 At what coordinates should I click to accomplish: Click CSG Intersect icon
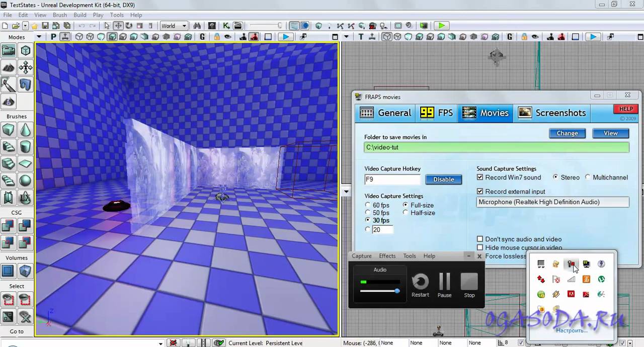click(9, 243)
